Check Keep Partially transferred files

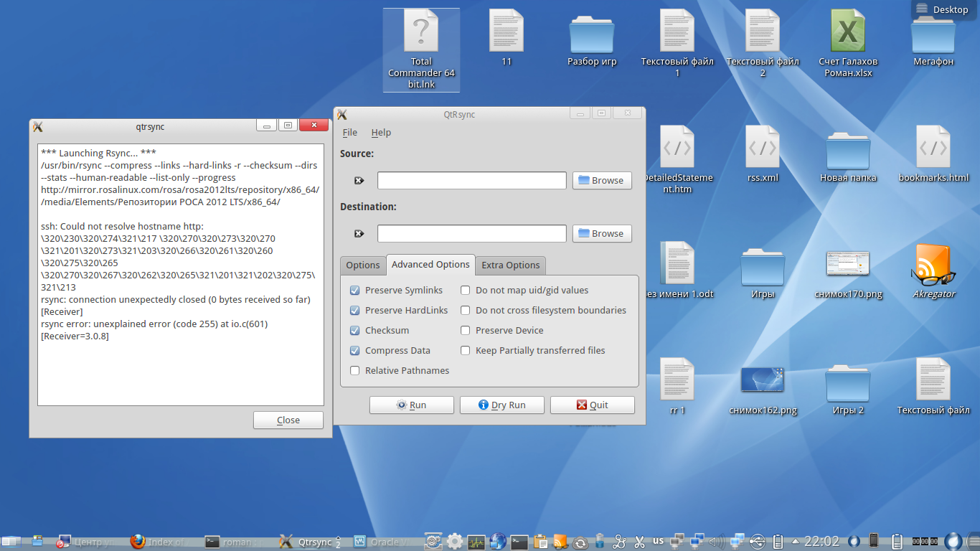coord(465,351)
